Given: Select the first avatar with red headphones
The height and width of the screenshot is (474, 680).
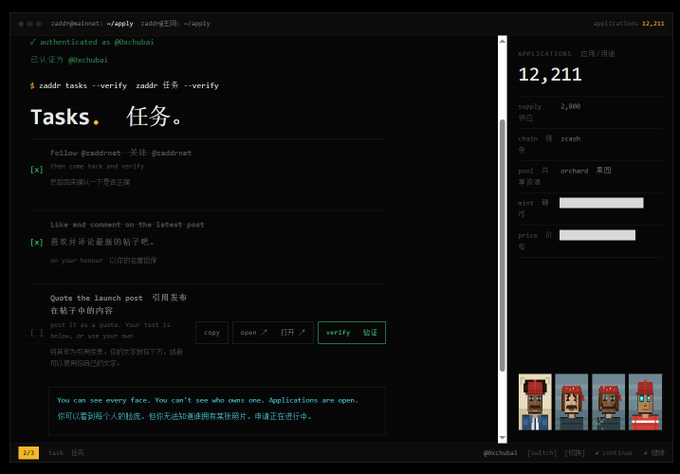Looking at the screenshot, I should tap(535, 402).
